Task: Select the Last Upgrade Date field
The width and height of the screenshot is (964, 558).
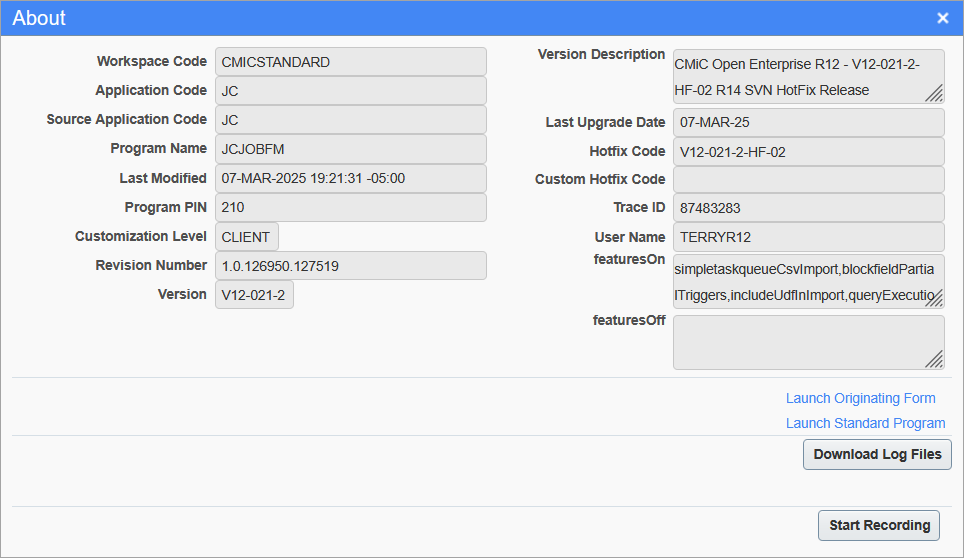Action: click(x=808, y=122)
